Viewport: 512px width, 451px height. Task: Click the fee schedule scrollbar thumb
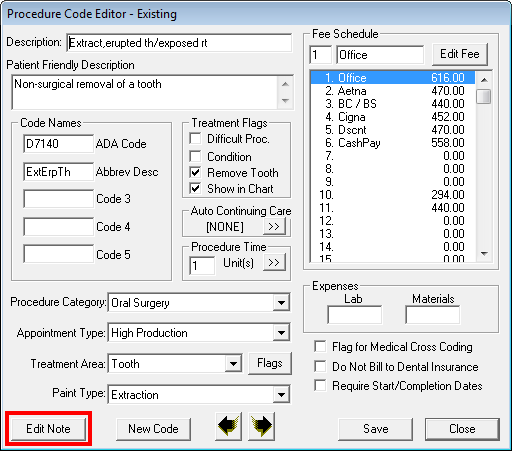pyautogui.click(x=484, y=96)
